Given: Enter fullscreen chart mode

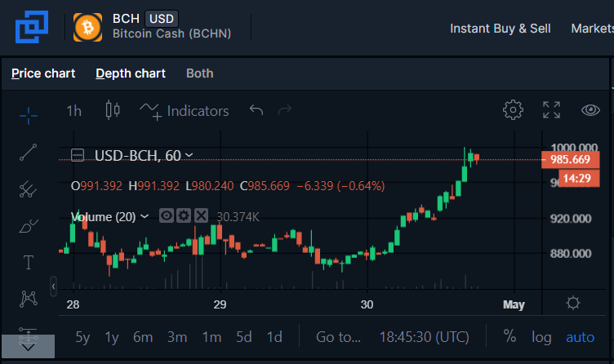Looking at the screenshot, I should 551,110.
